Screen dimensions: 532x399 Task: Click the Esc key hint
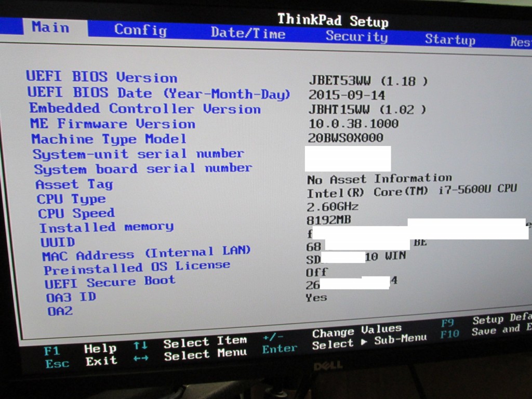57,364
